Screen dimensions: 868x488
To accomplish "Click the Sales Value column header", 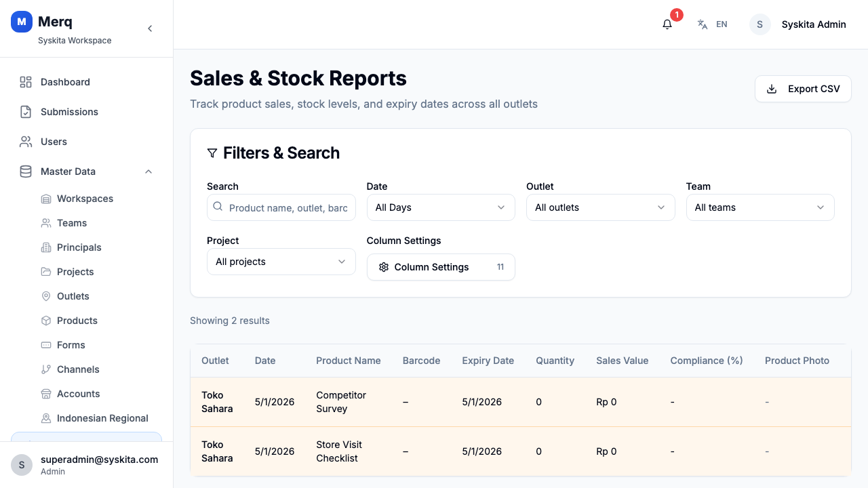I will [623, 361].
